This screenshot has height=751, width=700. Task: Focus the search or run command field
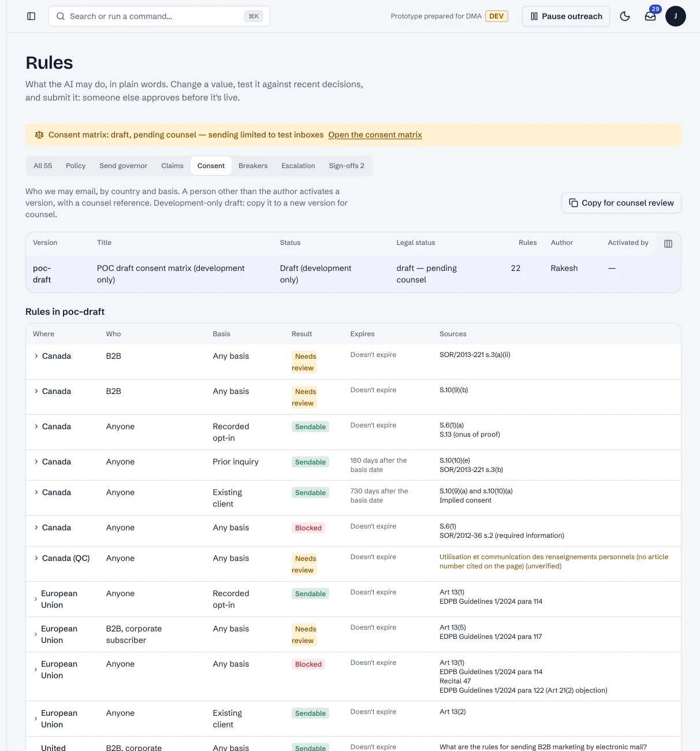tap(159, 16)
